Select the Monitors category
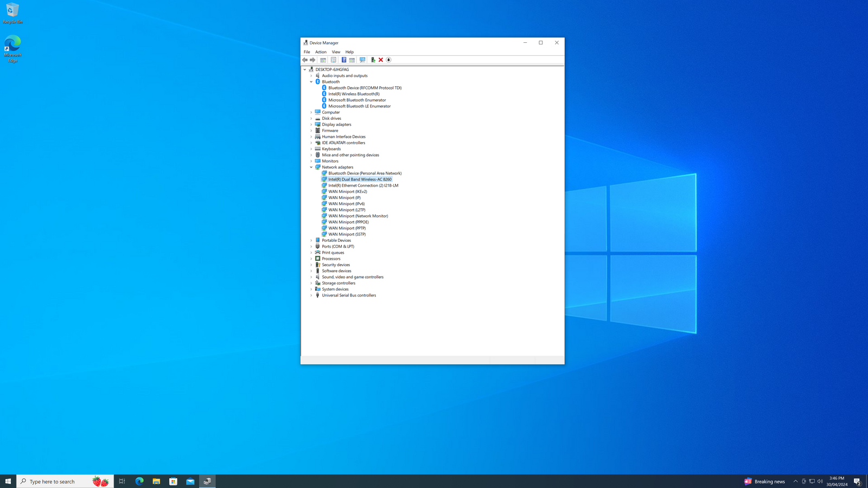The height and width of the screenshot is (488, 868). click(x=330, y=161)
